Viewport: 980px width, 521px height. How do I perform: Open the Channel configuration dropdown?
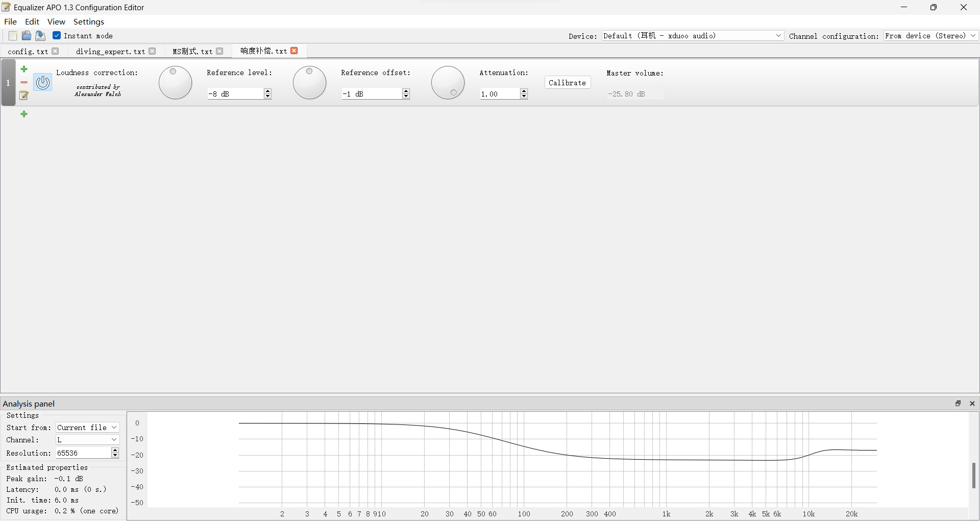[931, 36]
